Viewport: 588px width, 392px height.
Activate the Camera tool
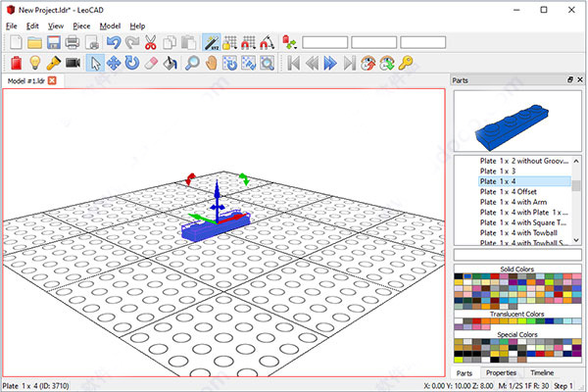[x=73, y=63]
